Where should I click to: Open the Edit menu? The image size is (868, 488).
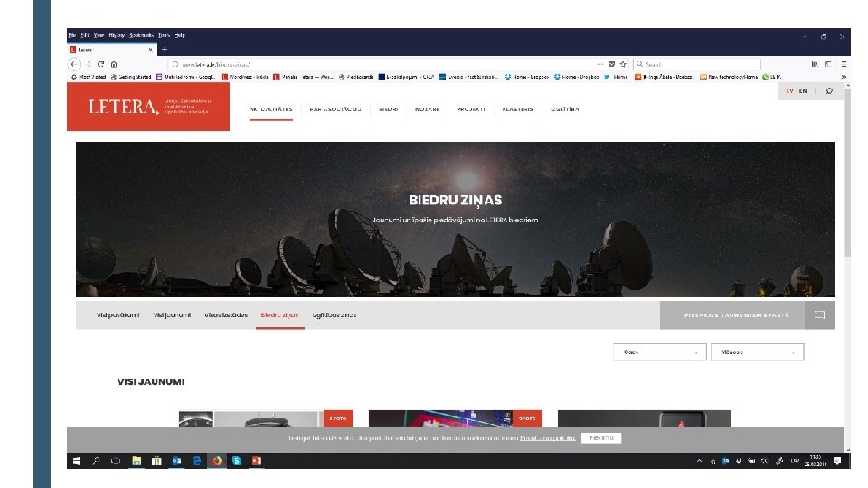click(x=85, y=35)
